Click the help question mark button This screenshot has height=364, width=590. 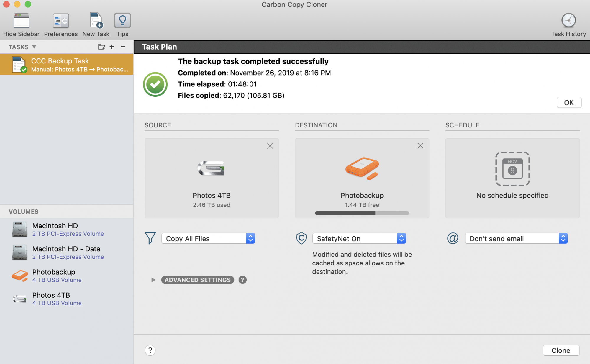pyautogui.click(x=150, y=350)
